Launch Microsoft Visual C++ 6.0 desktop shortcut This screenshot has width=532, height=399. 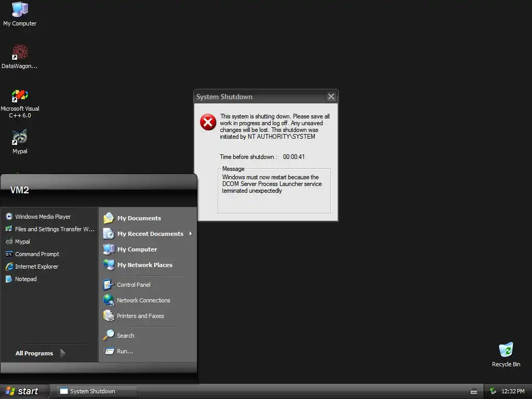(x=20, y=103)
